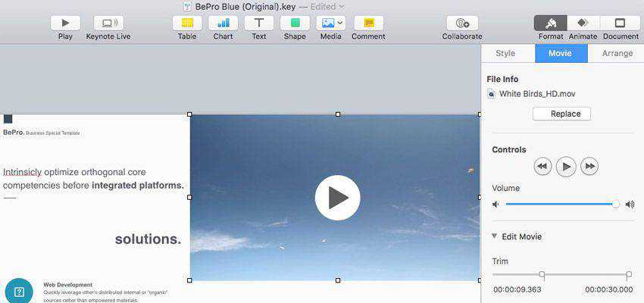This screenshot has height=303, width=644.
Task: Open the Edited document title dropdown
Action: point(326,7)
